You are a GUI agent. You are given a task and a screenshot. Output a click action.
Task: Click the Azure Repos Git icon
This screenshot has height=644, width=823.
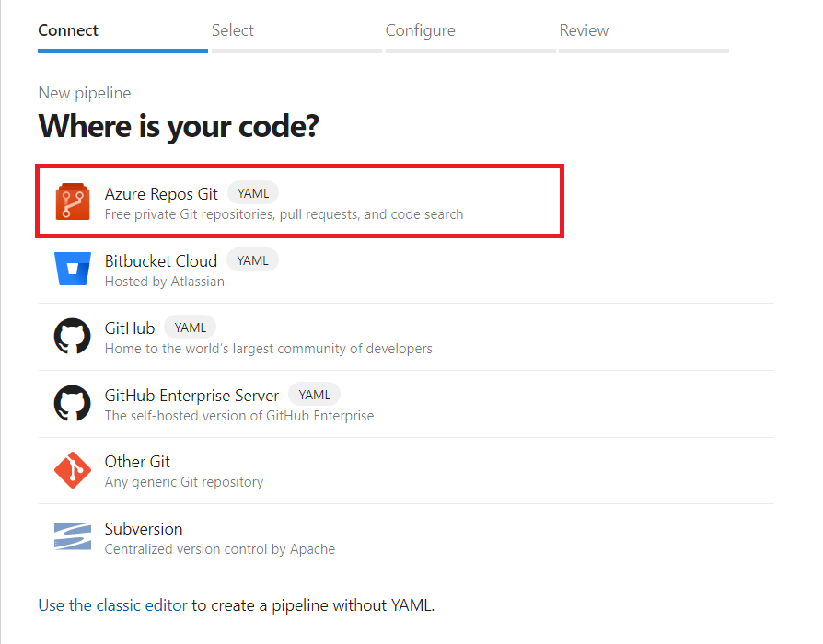(72, 202)
